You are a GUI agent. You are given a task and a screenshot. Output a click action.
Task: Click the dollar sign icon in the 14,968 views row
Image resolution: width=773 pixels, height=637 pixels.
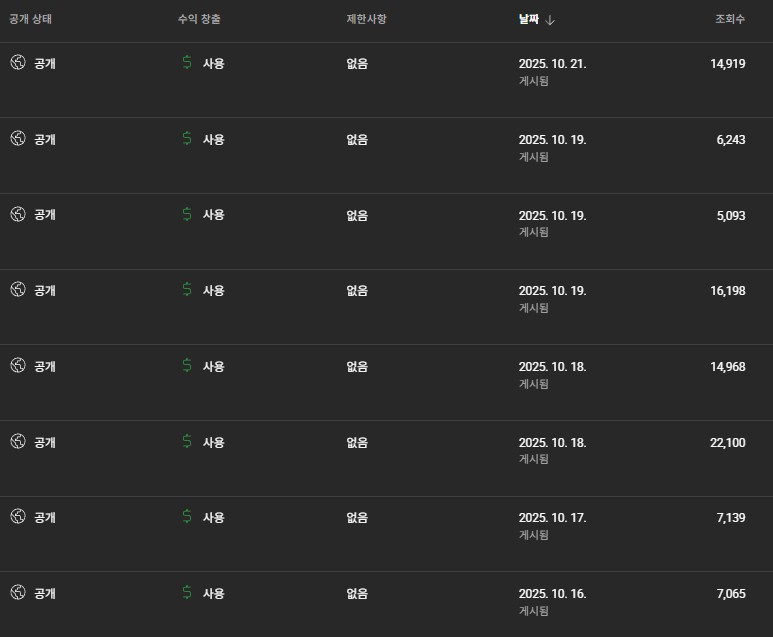point(187,365)
